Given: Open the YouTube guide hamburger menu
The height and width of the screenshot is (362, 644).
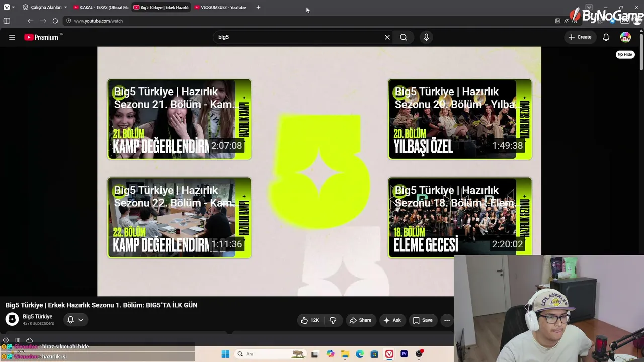Looking at the screenshot, I should [12, 37].
